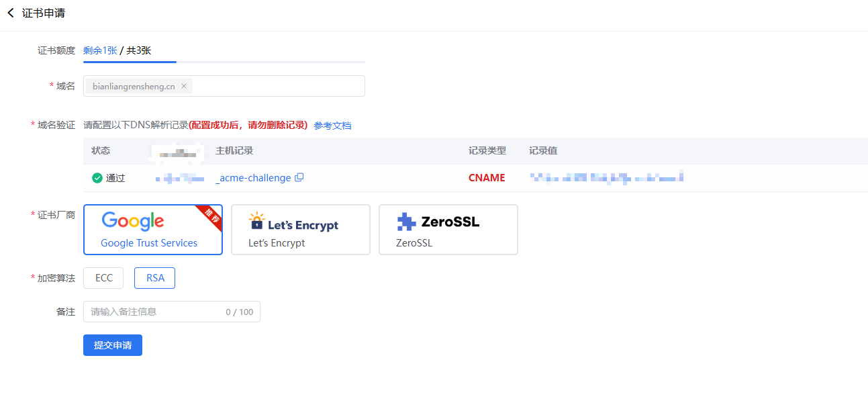The height and width of the screenshot is (413, 868).
Task: Click the certificate quota progress bar
Action: coord(224,62)
